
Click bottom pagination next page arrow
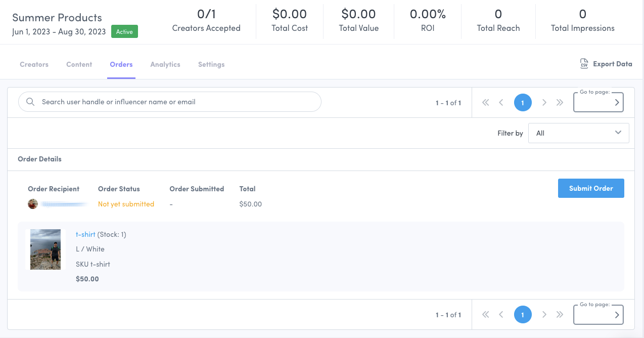pos(544,315)
